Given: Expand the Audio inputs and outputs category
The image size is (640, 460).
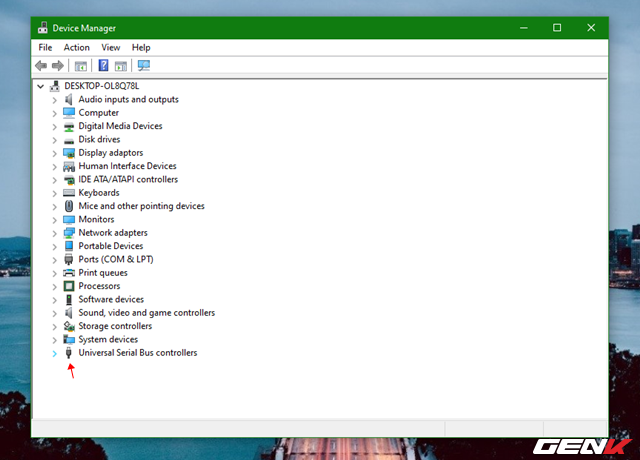Looking at the screenshot, I should [54, 100].
